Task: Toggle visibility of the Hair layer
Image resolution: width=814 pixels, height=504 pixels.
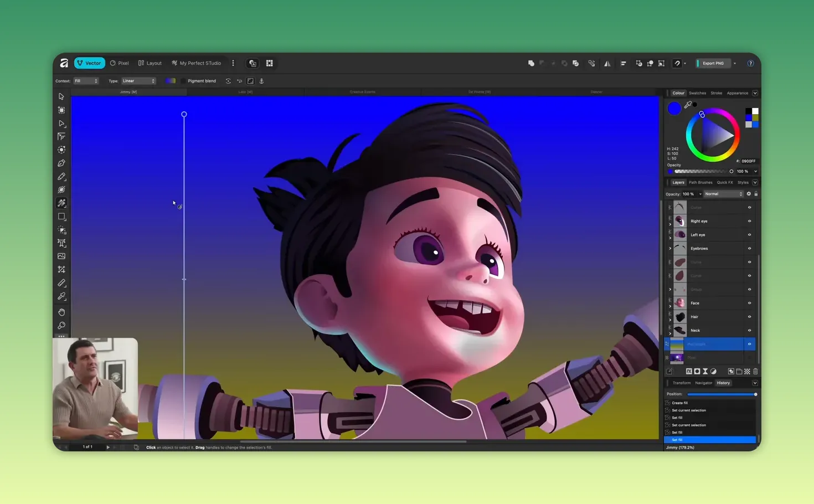Action: [749, 317]
